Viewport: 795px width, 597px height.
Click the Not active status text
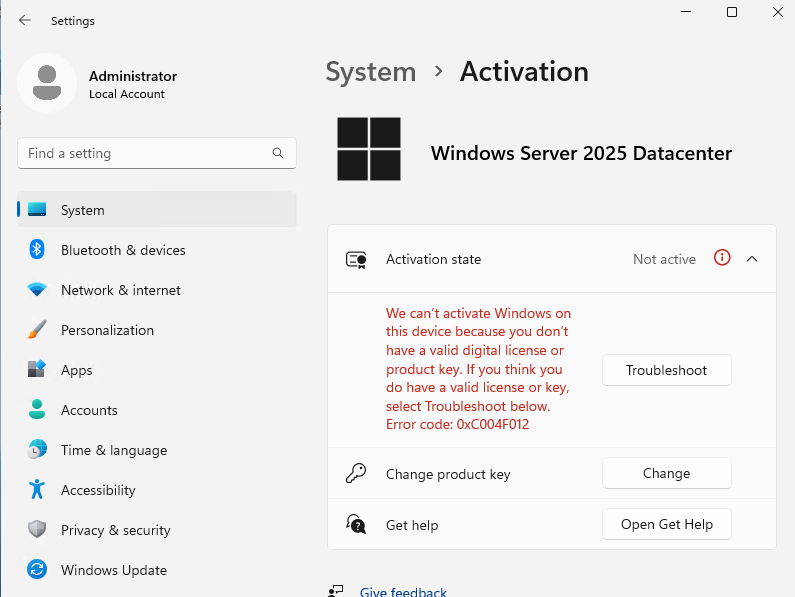664,259
